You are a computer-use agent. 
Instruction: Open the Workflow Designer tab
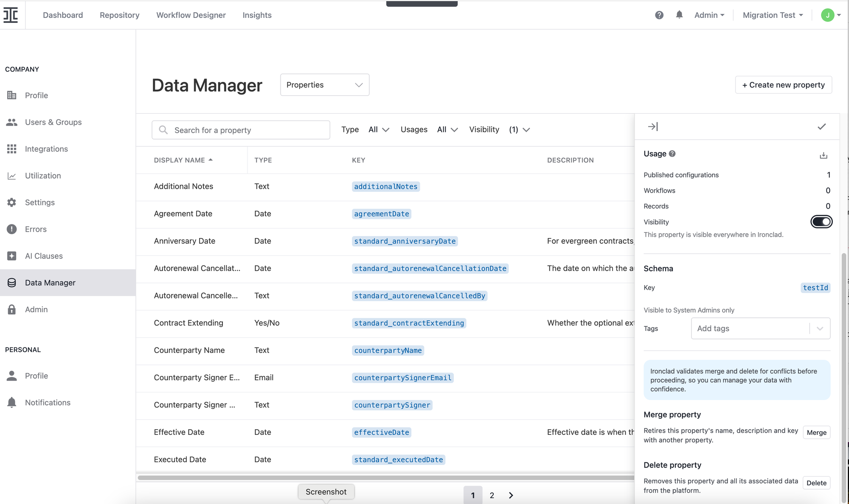pos(191,15)
